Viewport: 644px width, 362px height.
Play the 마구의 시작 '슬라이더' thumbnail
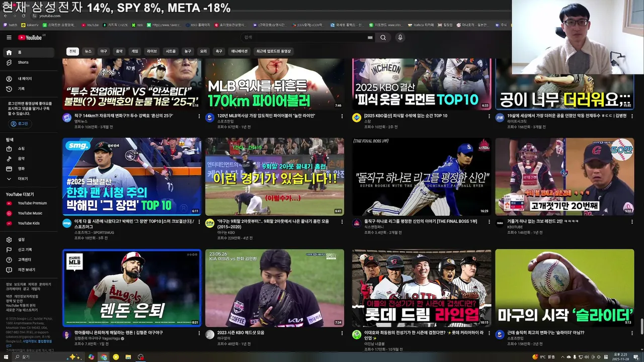pos(565,288)
